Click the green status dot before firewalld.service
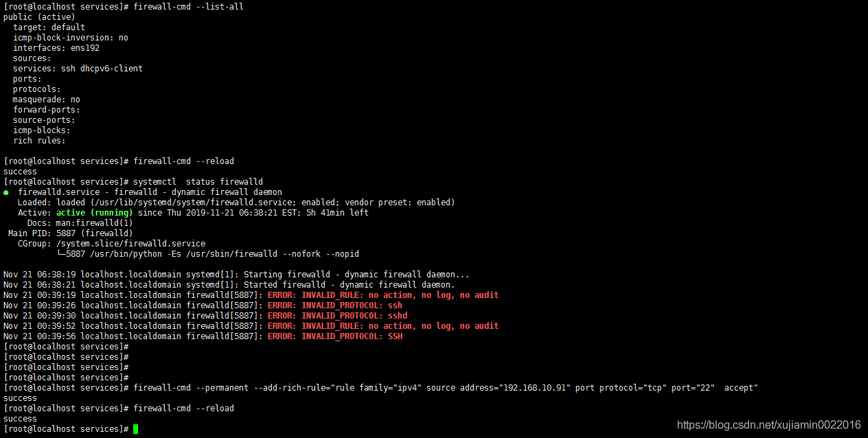This screenshot has width=868, height=438. (6, 193)
